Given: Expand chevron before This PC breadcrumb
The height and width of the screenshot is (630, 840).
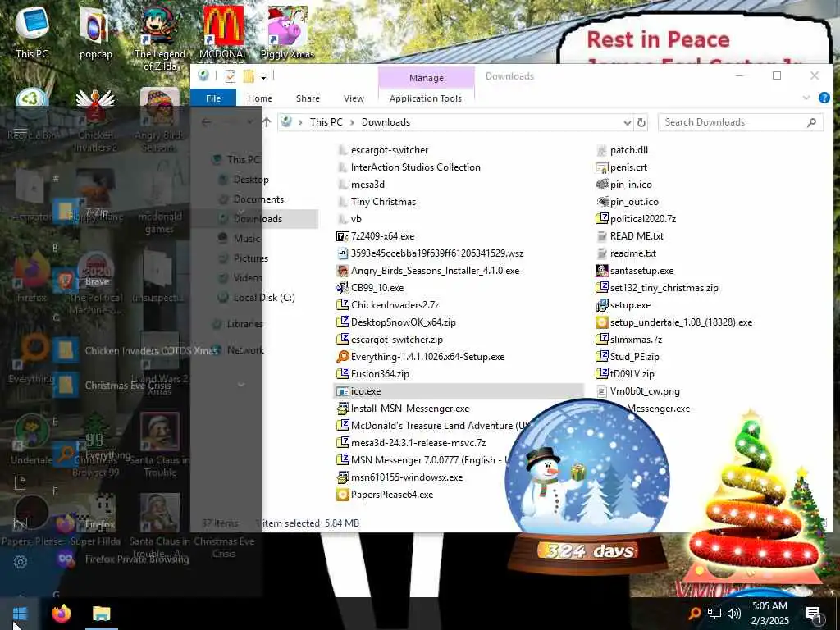Looking at the screenshot, I should pos(300,123).
